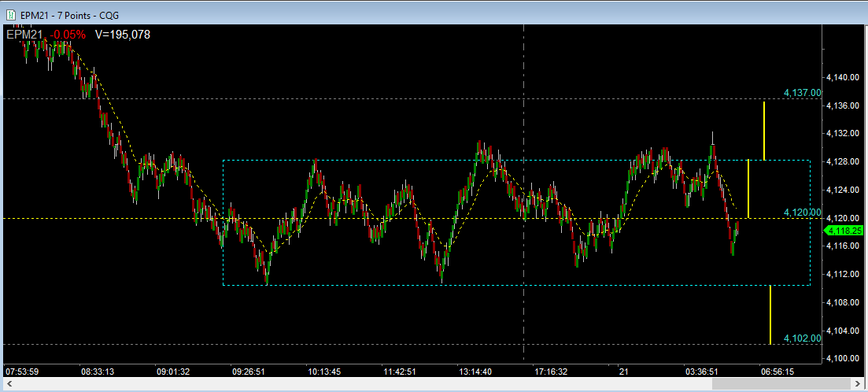Click the 07:53:59 time axis label
868x392 pixels.
[x=21, y=371]
